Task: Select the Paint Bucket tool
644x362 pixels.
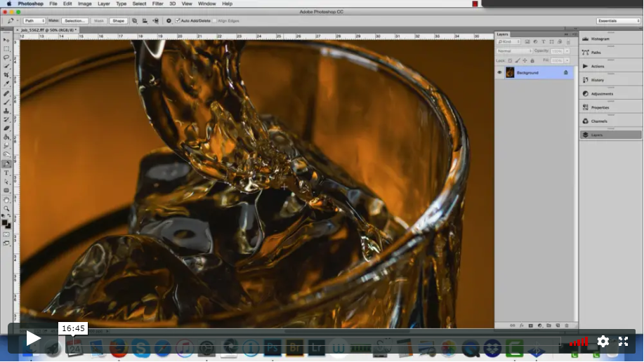Action: pyautogui.click(x=6, y=137)
